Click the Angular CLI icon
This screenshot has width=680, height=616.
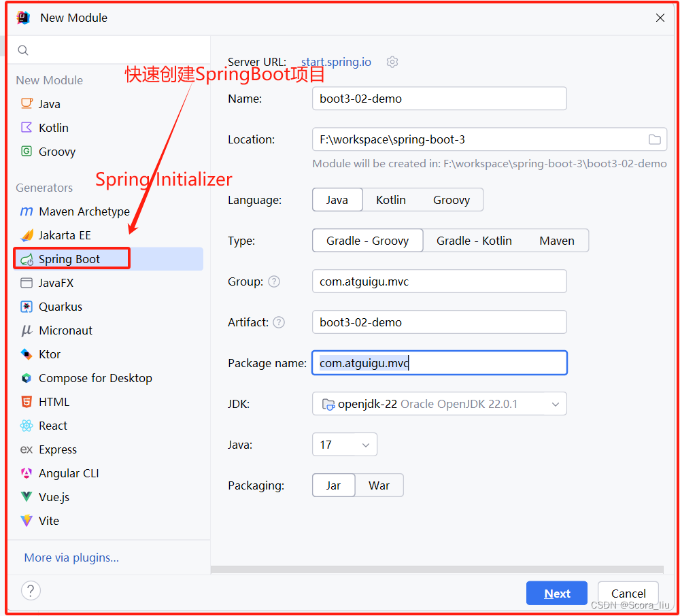pyautogui.click(x=27, y=473)
